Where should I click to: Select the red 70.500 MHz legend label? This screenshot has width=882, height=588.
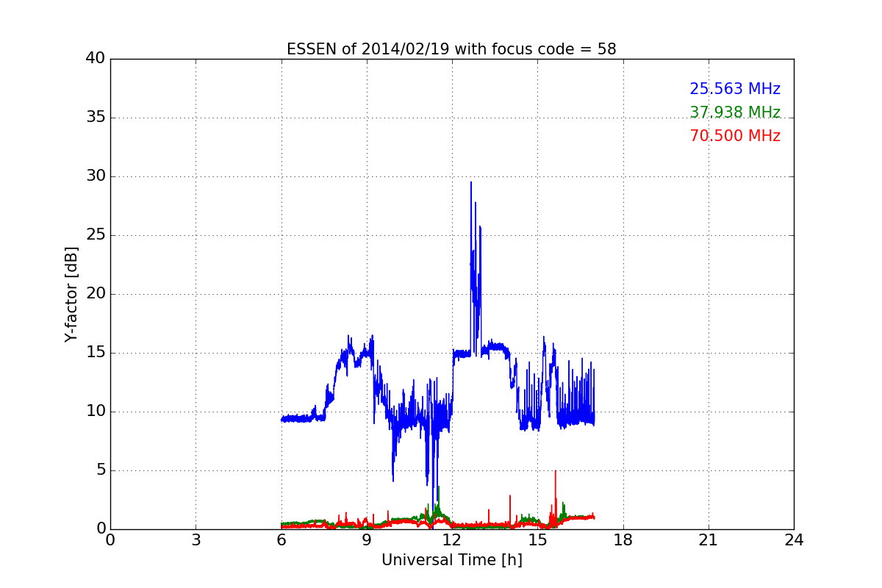click(735, 136)
